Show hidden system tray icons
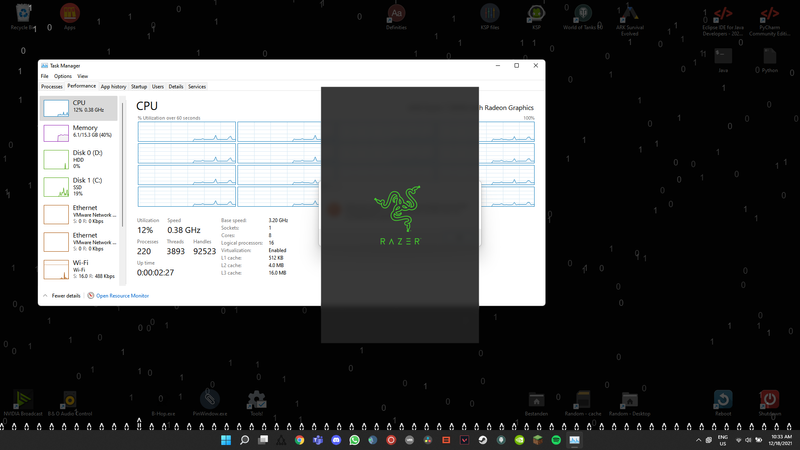 (698, 440)
